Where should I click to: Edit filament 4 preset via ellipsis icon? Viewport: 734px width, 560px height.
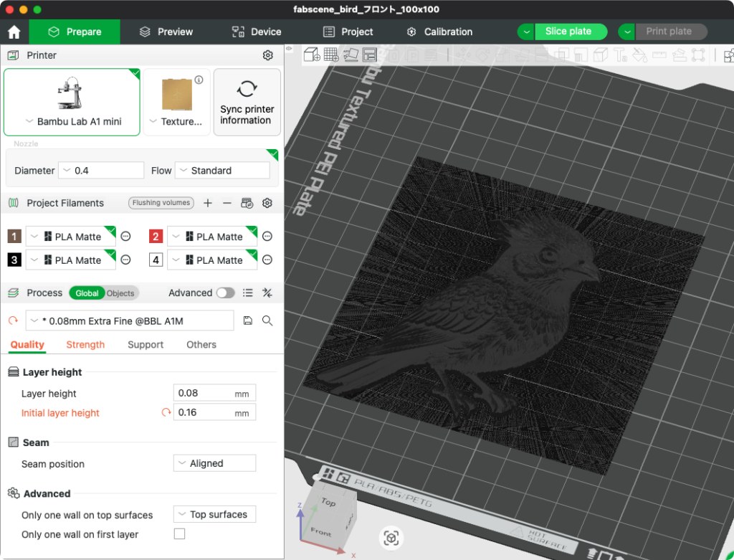point(267,260)
